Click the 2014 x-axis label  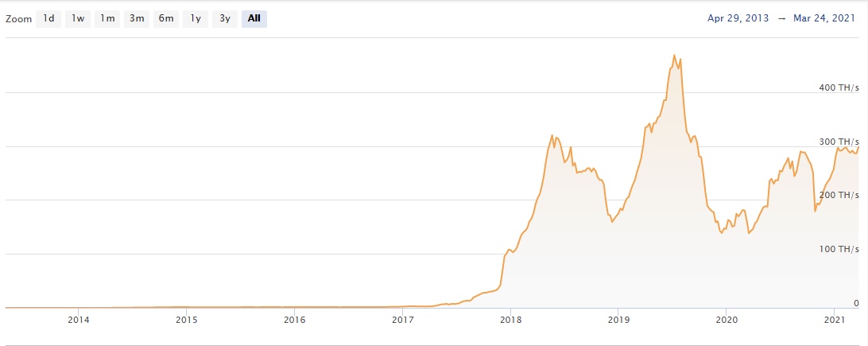pyautogui.click(x=78, y=320)
